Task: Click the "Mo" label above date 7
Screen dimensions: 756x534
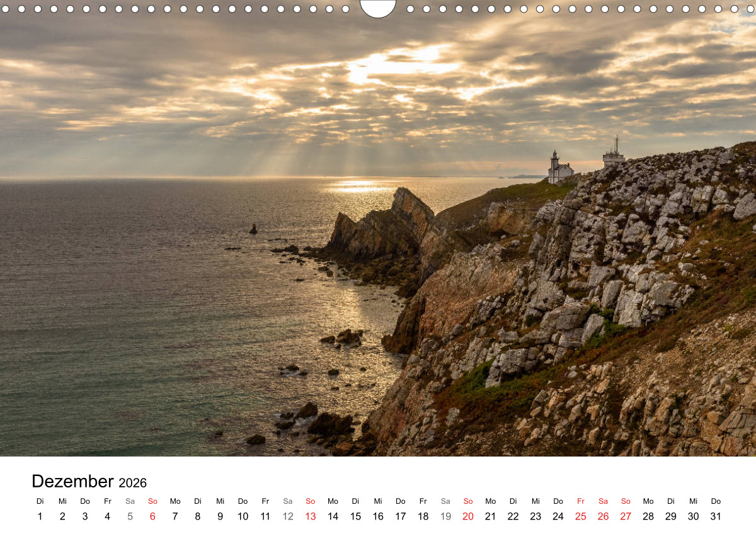Action: point(175,501)
